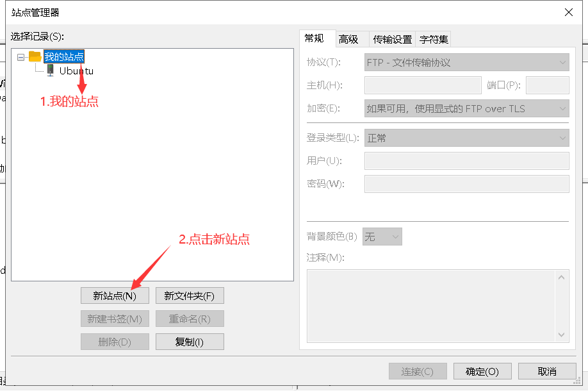Click the 主机 host input field
The height and width of the screenshot is (391, 588).
pyautogui.click(x=423, y=85)
